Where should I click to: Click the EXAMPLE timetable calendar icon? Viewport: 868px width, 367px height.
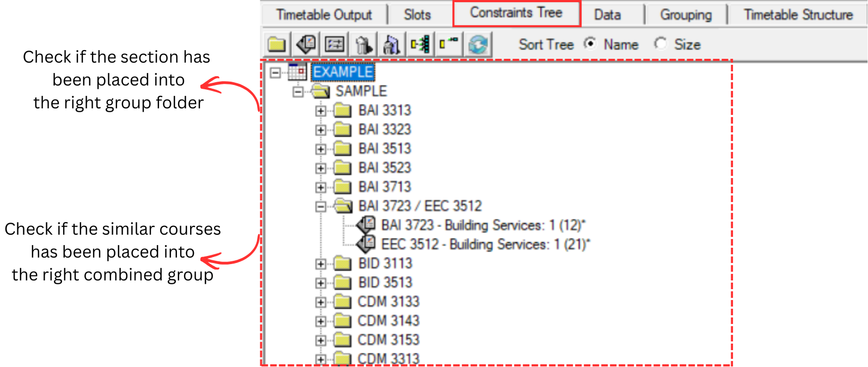coord(297,71)
